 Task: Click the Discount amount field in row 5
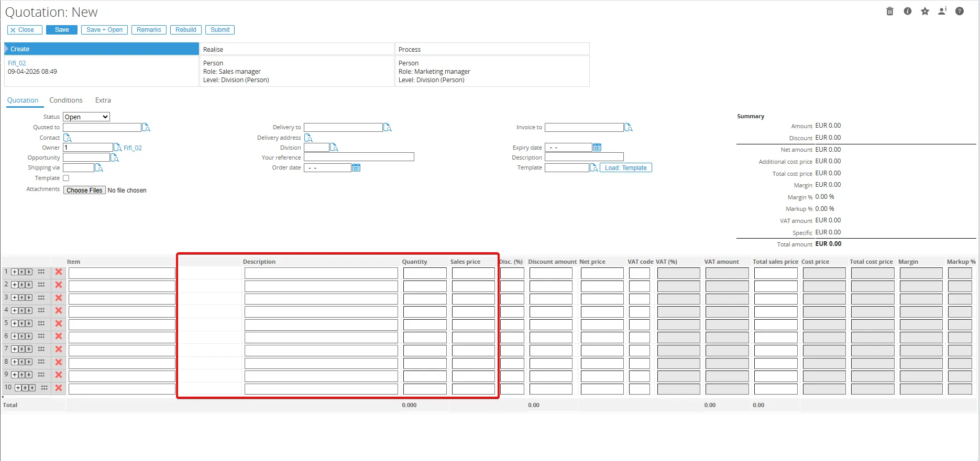point(551,324)
